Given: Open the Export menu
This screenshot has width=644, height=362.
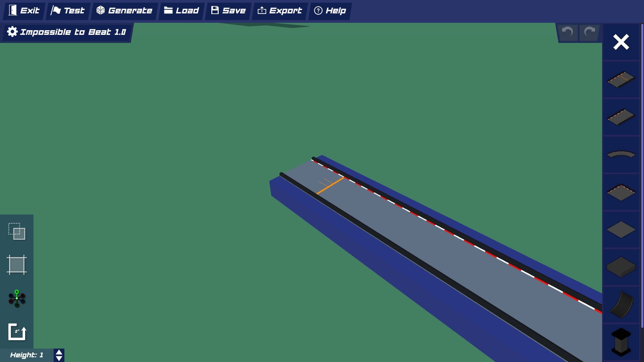Looking at the screenshot, I should (280, 11).
